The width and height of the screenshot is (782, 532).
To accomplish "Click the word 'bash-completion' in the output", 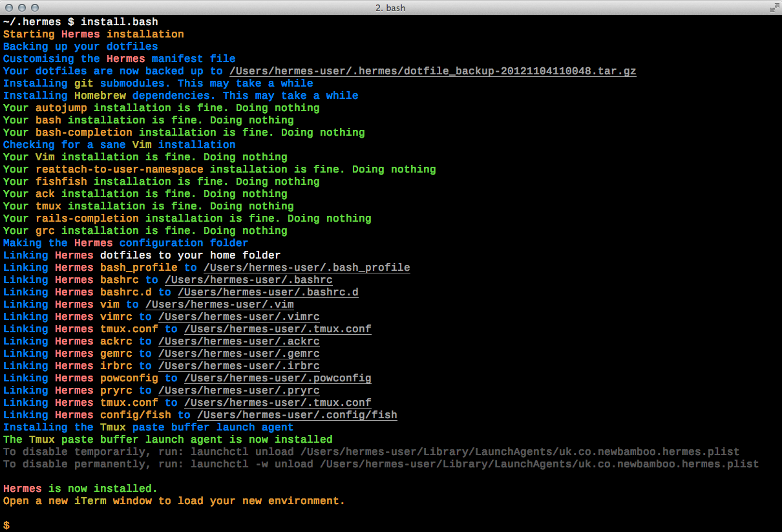I will 84,133.
